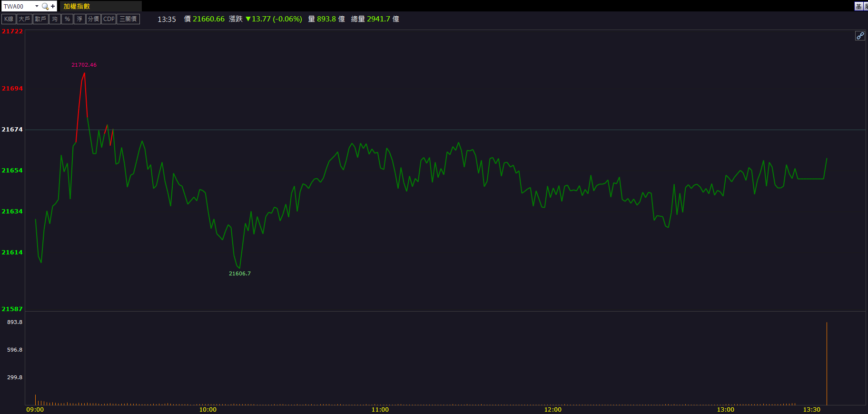Click the 21674 reference price line label
The image size is (868, 414).
point(12,130)
